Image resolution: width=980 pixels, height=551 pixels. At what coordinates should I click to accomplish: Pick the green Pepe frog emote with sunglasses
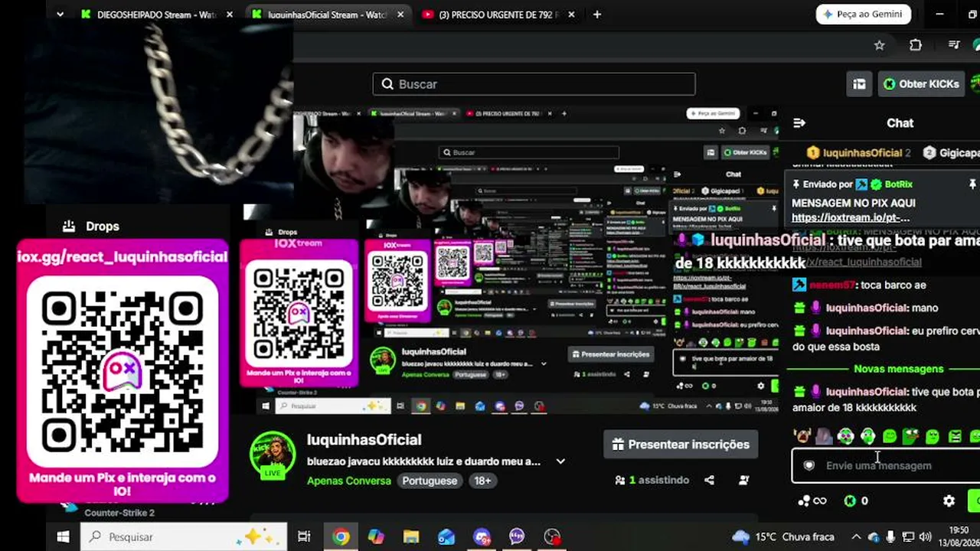pyautogui.click(x=911, y=436)
